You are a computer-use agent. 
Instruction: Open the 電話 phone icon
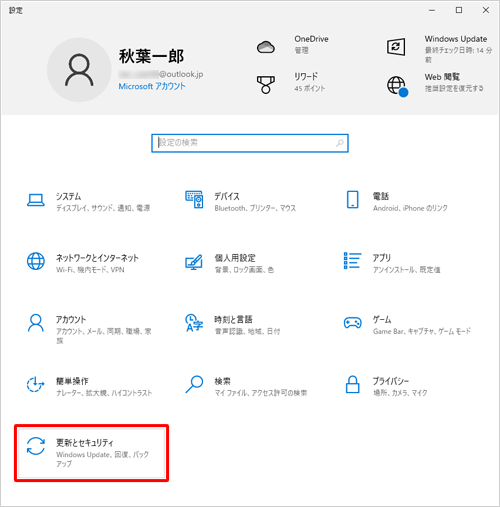coord(353,200)
